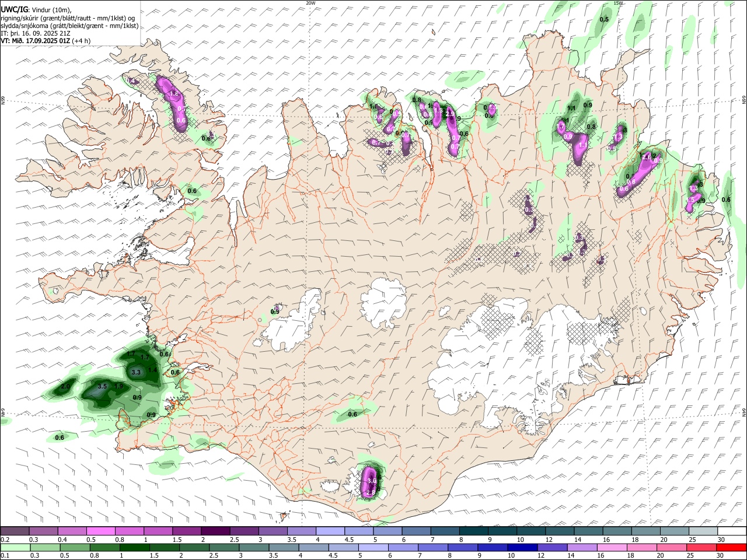Click the '2.6' value in the eastern purple band
Viewport: 747px width, 560px height.
coord(646,157)
